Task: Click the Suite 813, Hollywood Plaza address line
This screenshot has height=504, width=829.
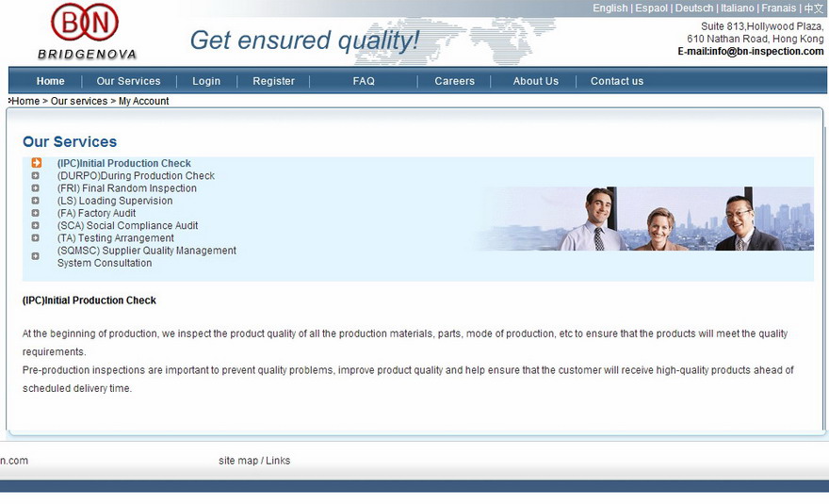Action: [x=762, y=26]
